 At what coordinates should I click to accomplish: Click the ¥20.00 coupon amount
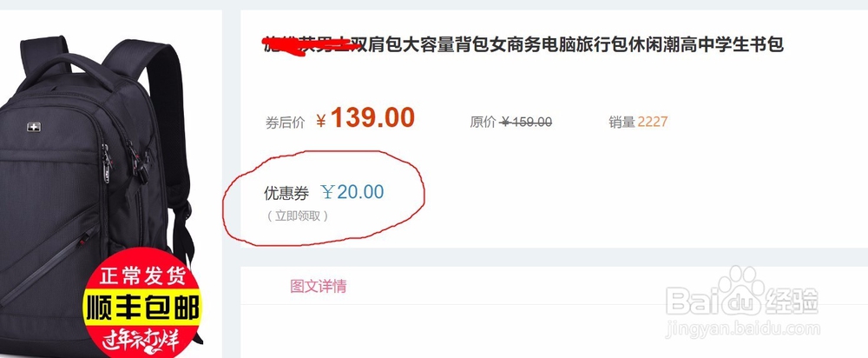coord(352,192)
